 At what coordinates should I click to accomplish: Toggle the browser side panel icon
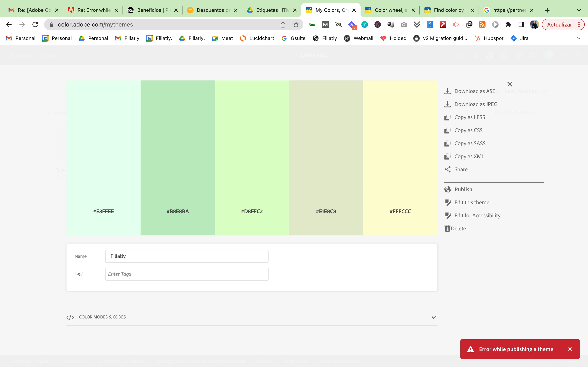pyautogui.click(x=521, y=24)
